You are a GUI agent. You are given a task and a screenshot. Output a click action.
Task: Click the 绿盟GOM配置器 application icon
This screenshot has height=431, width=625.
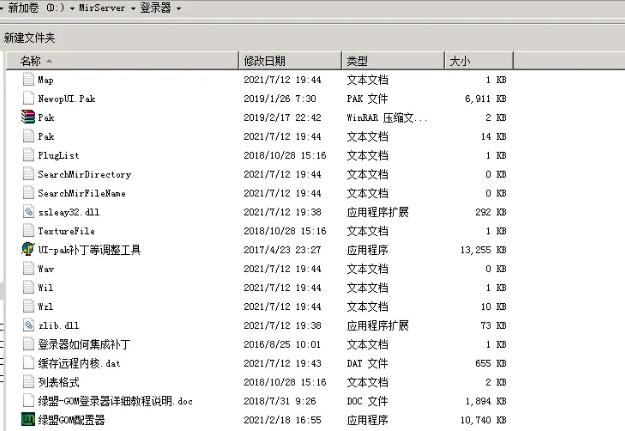(28, 419)
